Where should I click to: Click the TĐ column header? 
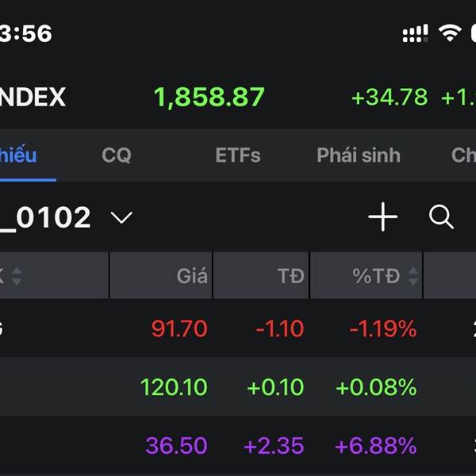pyautogui.click(x=290, y=276)
